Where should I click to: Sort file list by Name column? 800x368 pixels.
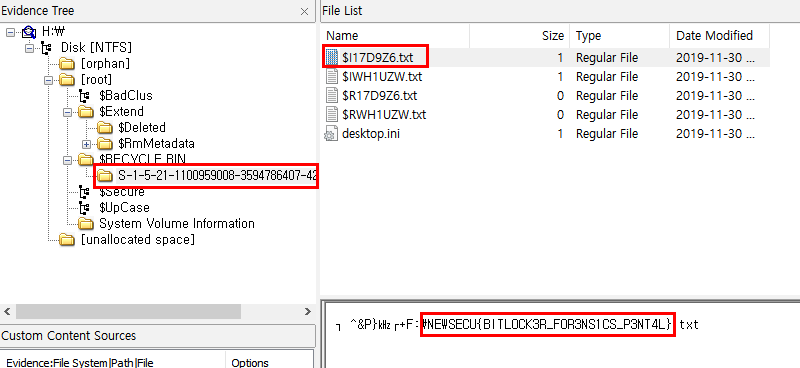point(395,36)
